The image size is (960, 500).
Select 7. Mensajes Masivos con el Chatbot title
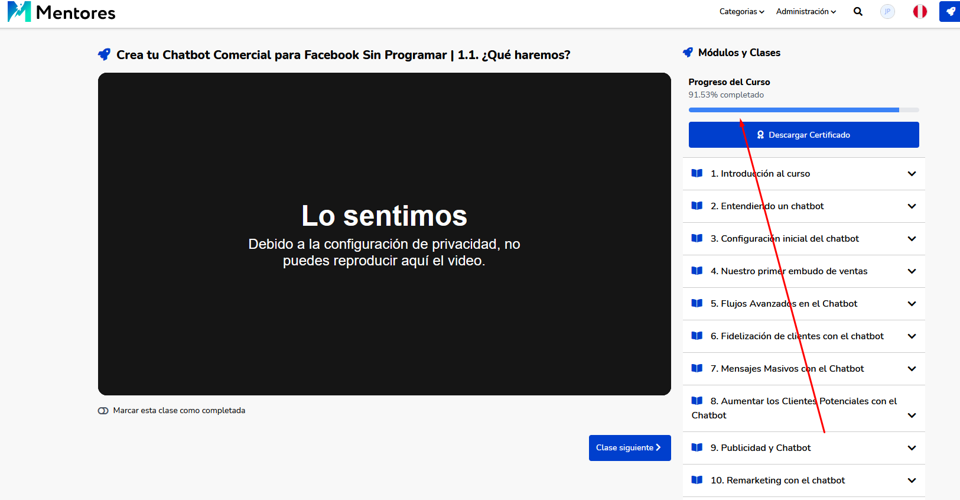(787, 368)
